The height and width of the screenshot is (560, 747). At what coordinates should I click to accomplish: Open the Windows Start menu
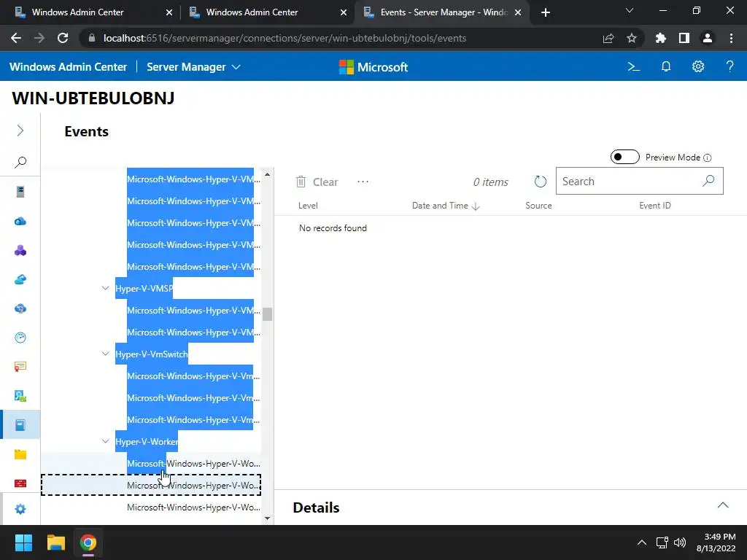click(23, 542)
